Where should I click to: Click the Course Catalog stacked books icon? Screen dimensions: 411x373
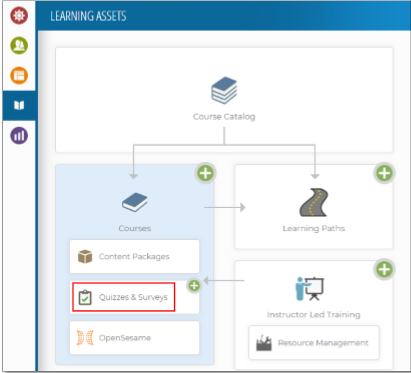click(x=224, y=90)
